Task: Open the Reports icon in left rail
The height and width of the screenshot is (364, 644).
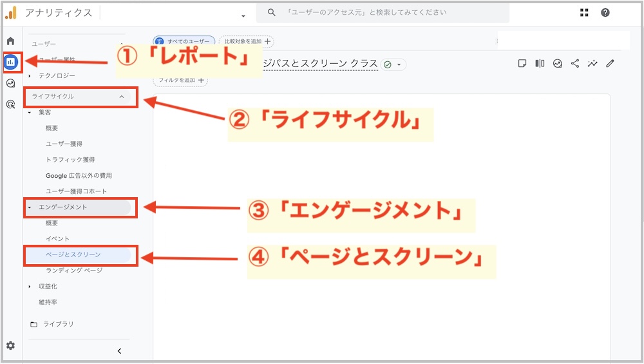Action: pos(10,62)
